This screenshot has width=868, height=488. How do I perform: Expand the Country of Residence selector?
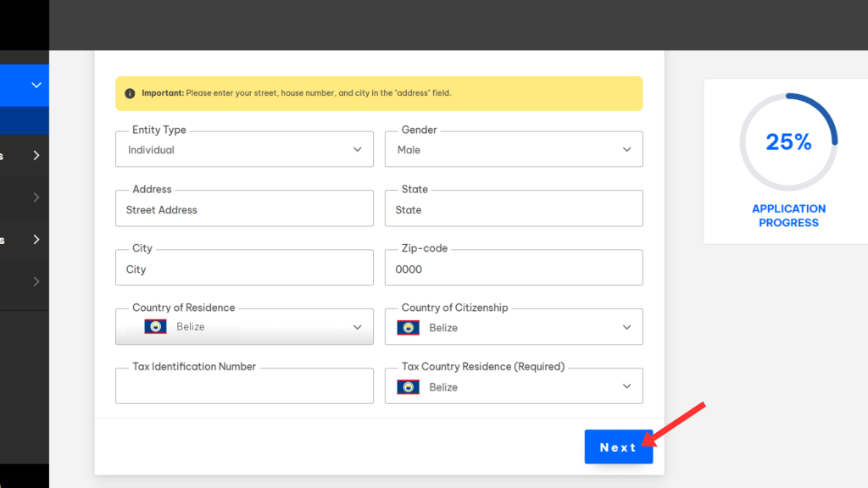356,326
